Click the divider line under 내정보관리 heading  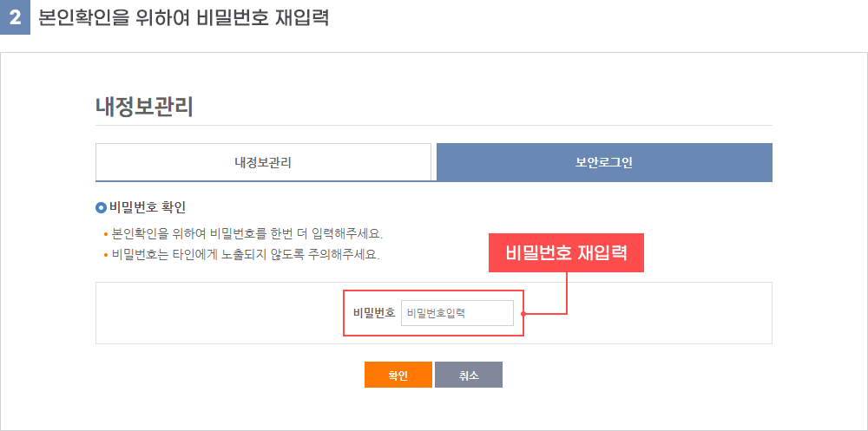(x=434, y=126)
